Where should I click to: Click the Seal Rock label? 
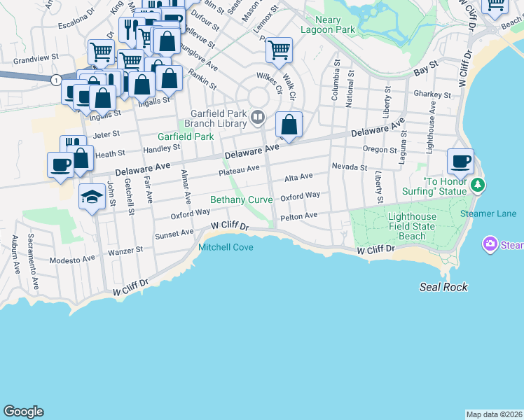tap(443, 287)
